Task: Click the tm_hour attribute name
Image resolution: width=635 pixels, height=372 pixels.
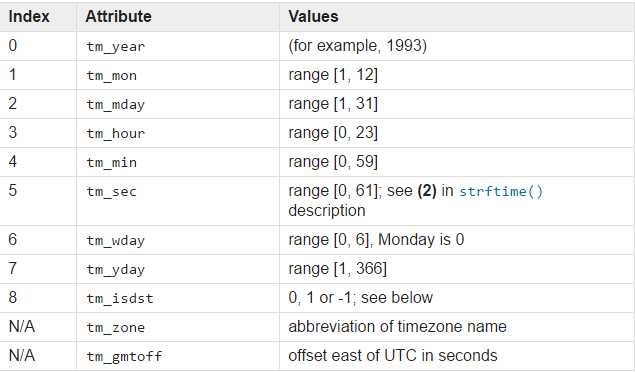Action: 115,134
